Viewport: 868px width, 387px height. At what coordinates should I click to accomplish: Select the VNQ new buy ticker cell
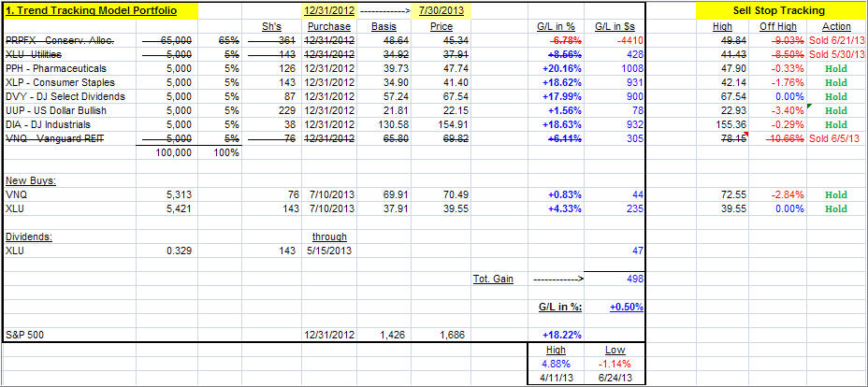[70, 194]
